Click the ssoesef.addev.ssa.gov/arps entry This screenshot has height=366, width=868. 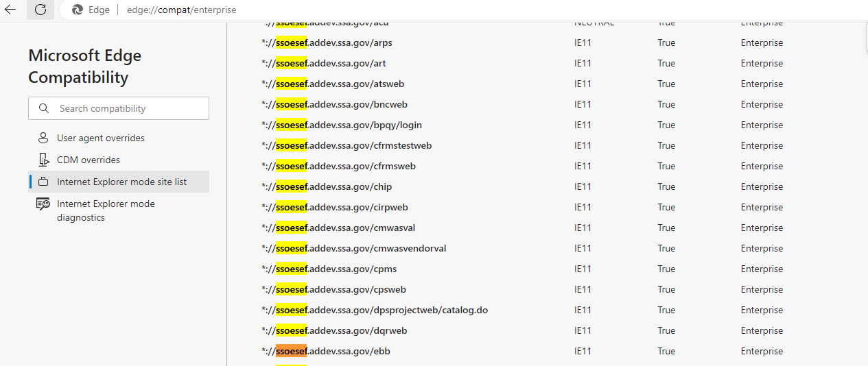click(327, 42)
